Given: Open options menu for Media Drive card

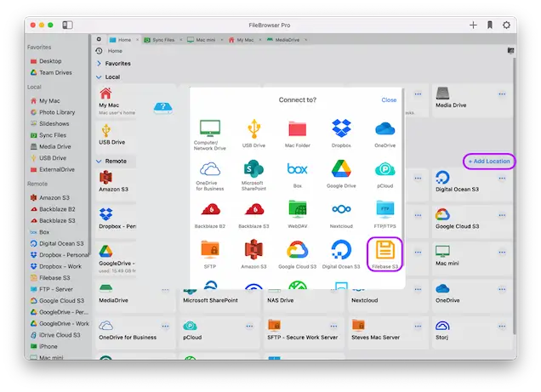Looking at the screenshot, I should click(x=502, y=94).
